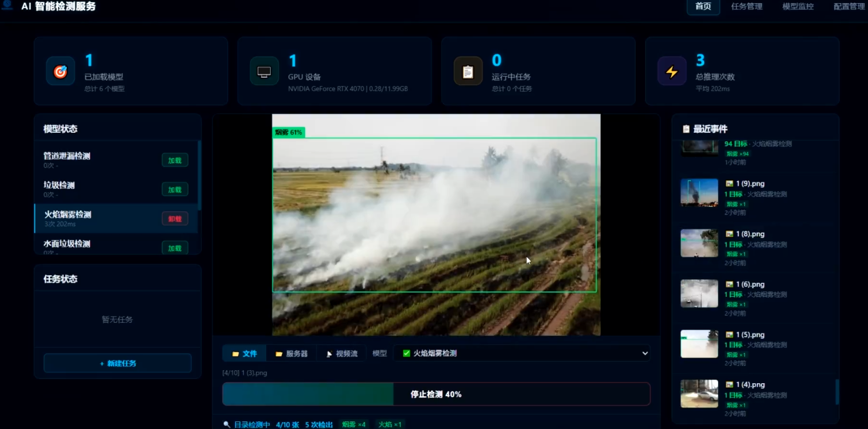Click the document icon beside 最近事件

pyautogui.click(x=686, y=129)
